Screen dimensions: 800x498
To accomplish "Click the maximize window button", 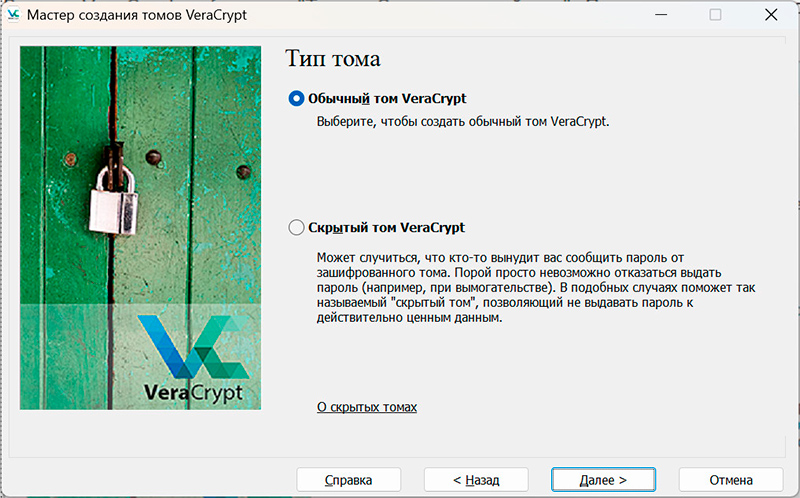I will tap(715, 16).
